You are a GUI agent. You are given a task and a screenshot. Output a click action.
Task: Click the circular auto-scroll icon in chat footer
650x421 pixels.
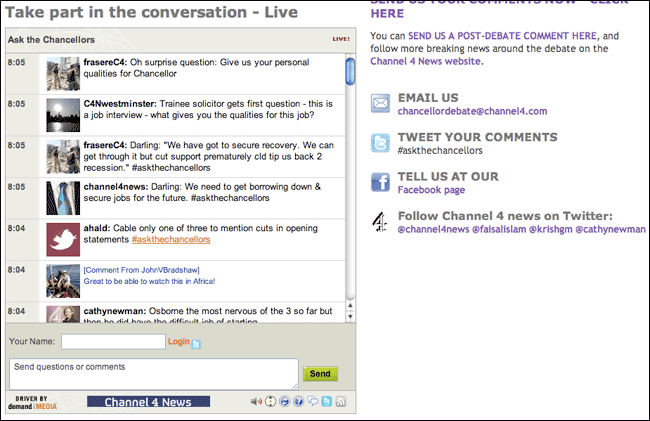pos(270,401)
